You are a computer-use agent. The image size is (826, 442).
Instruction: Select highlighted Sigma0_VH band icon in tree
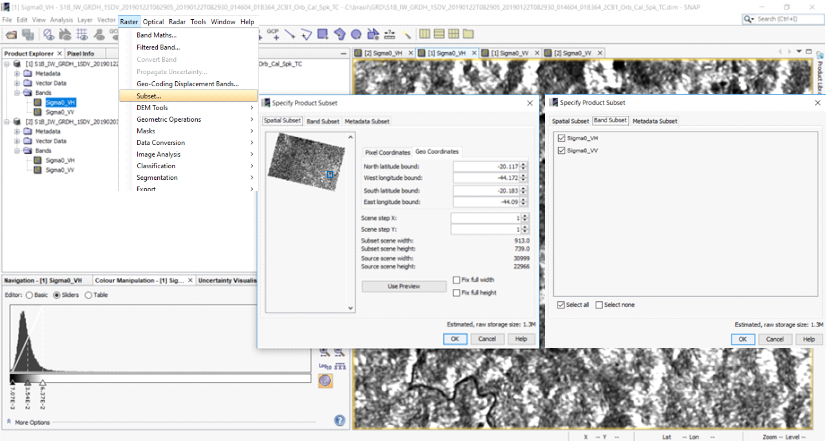point(37,102)
